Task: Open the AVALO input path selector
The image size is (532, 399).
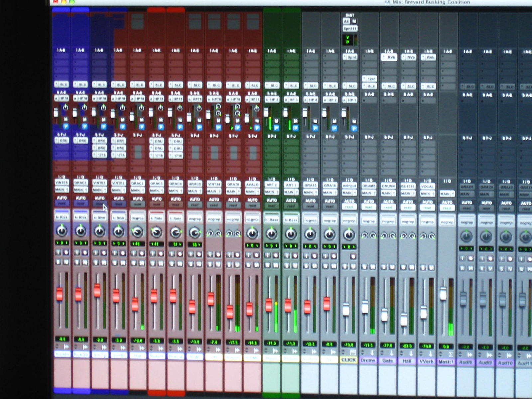Action: coord(252,185)
